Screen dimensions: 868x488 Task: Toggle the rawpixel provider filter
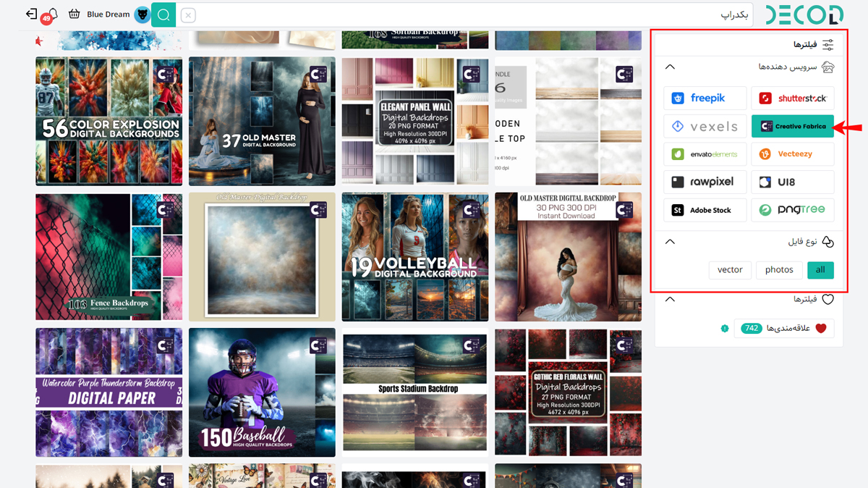point(705,182)
